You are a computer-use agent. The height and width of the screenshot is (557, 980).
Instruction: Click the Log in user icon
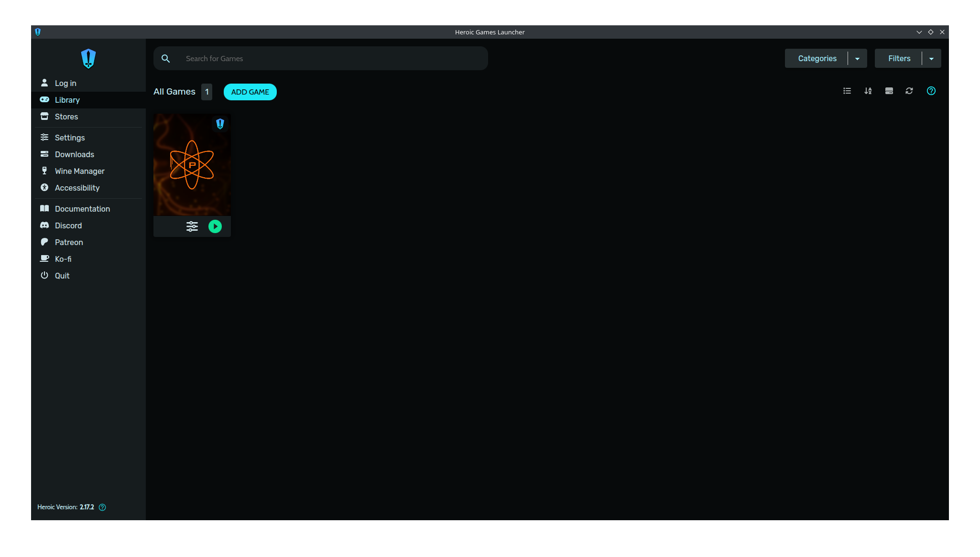(x=44, y=83)
